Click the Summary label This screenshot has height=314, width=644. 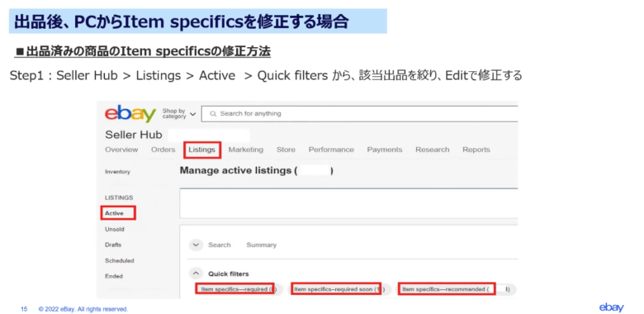tap(261, 245)
